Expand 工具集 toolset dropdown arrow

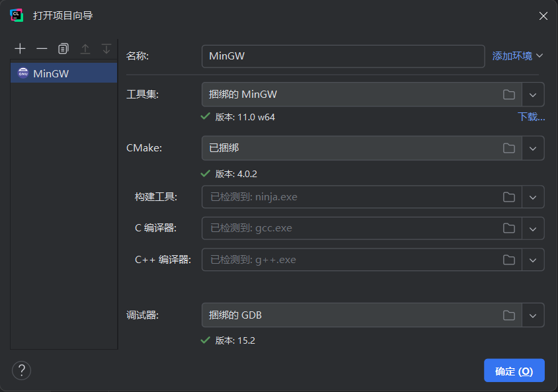tap(533, 95)
